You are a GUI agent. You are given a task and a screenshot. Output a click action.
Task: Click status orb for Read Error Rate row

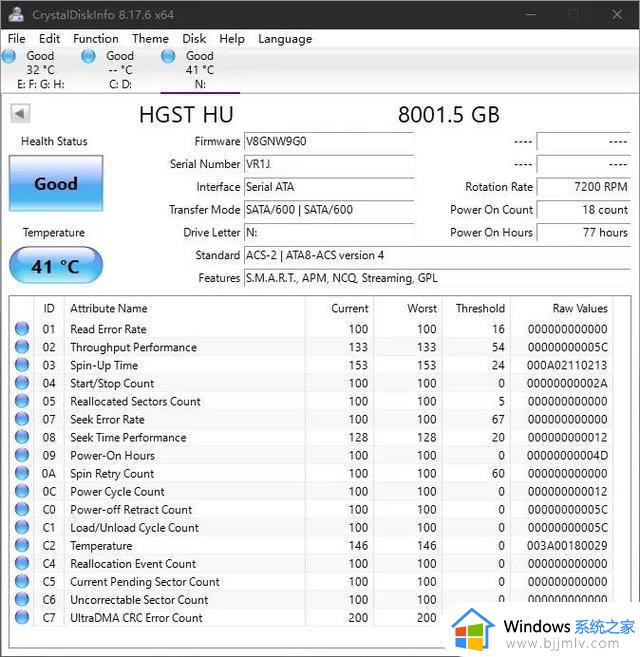click(x=22, y=329)
